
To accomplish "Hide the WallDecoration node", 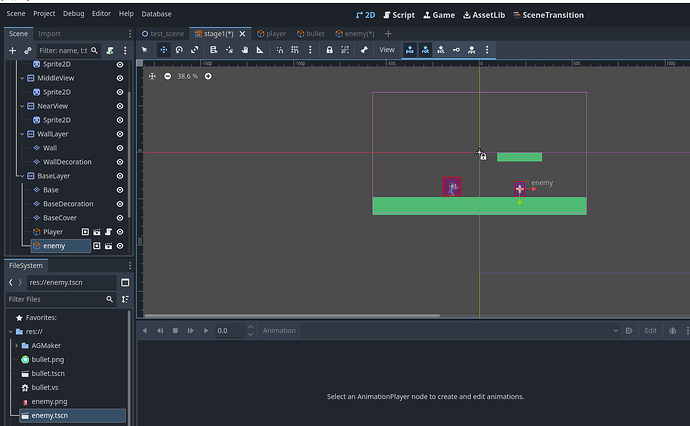I will tap(120, 162).
